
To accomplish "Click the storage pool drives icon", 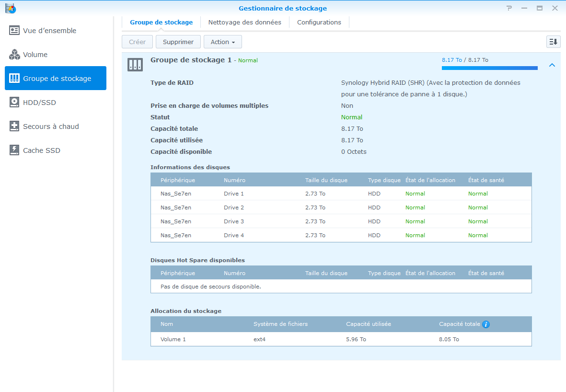I will coord(135,65).
